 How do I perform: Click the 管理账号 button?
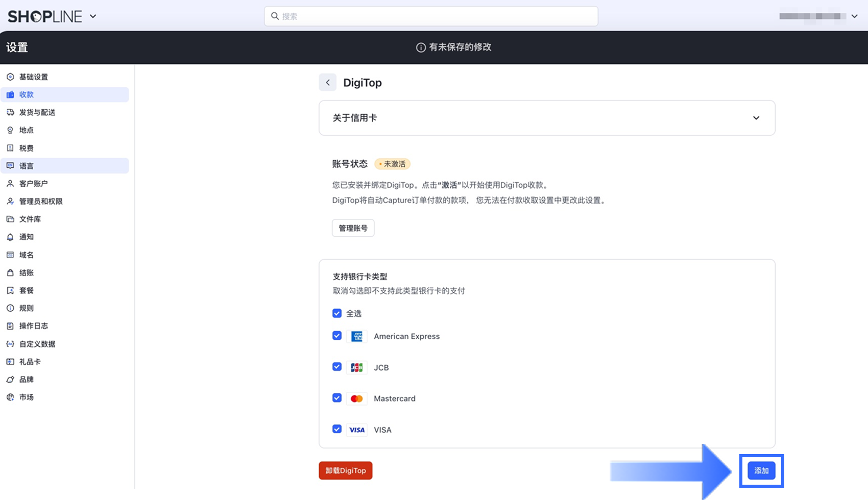click(353, 228)
